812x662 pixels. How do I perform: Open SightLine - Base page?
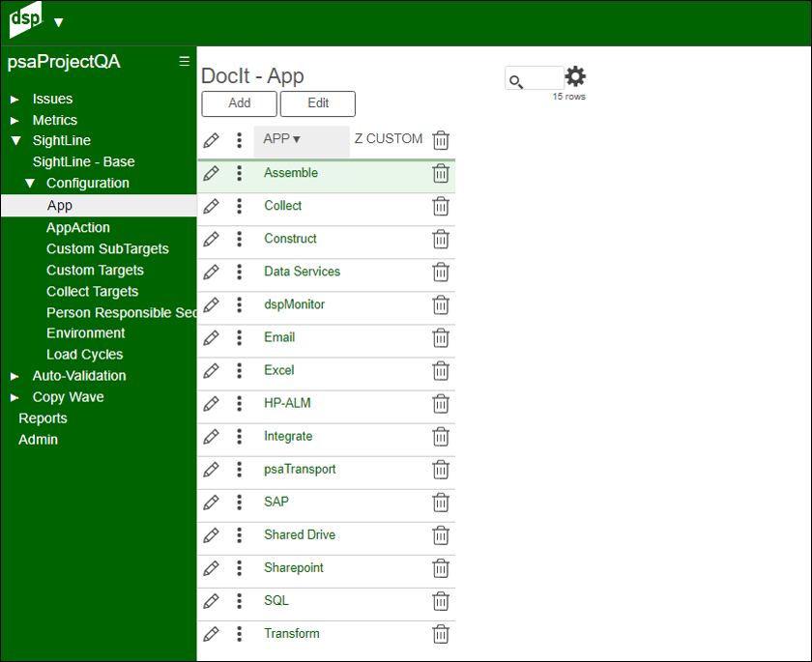(84, 162)
